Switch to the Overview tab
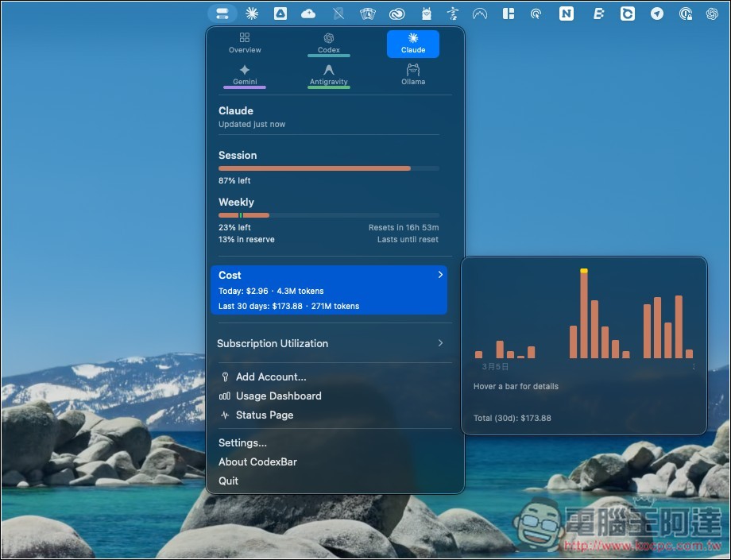Viewport: 731px width, 560px height. pyautogui.click(x=245, y=44)
